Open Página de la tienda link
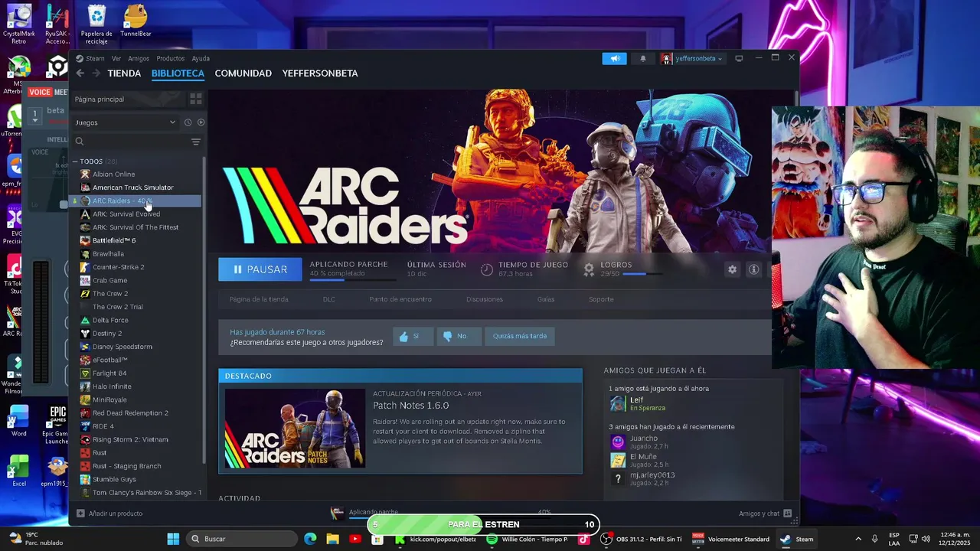Image resolution: width=980 pixels, height=551 pixels. tap(259, 299)
